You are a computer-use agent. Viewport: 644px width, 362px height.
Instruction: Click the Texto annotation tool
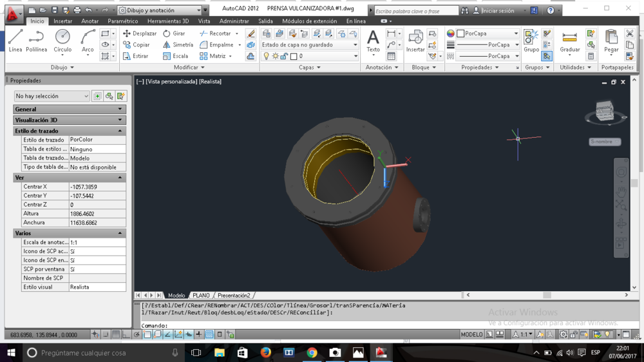373,41
